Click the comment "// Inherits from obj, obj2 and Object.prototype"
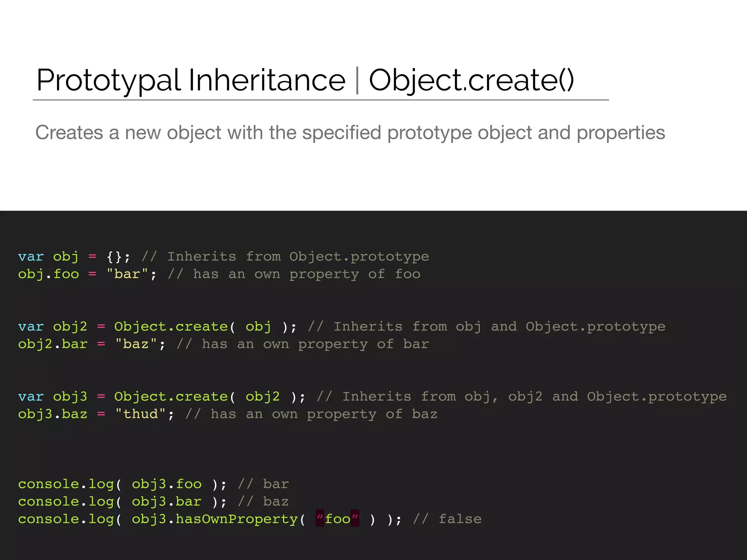The image size is (747, 560). (x=522, y=397)
